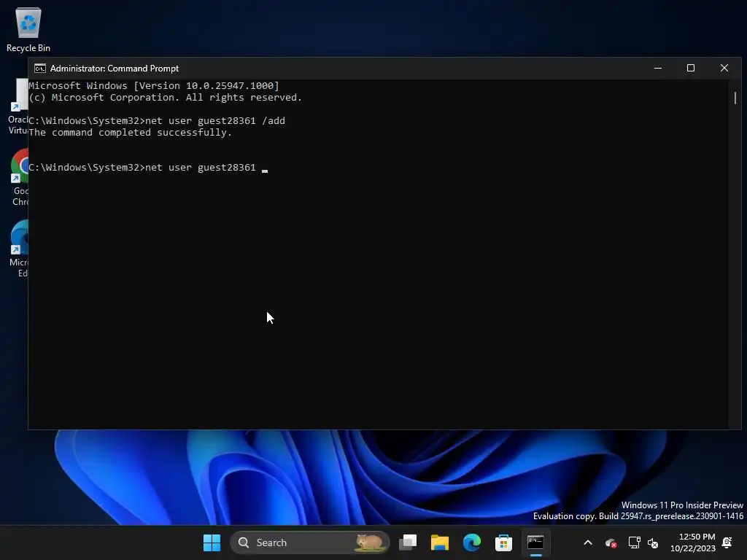Select the Oracle VirtualBox desktop shortcut
Screen dimensions: 747x560
point(18,106)
